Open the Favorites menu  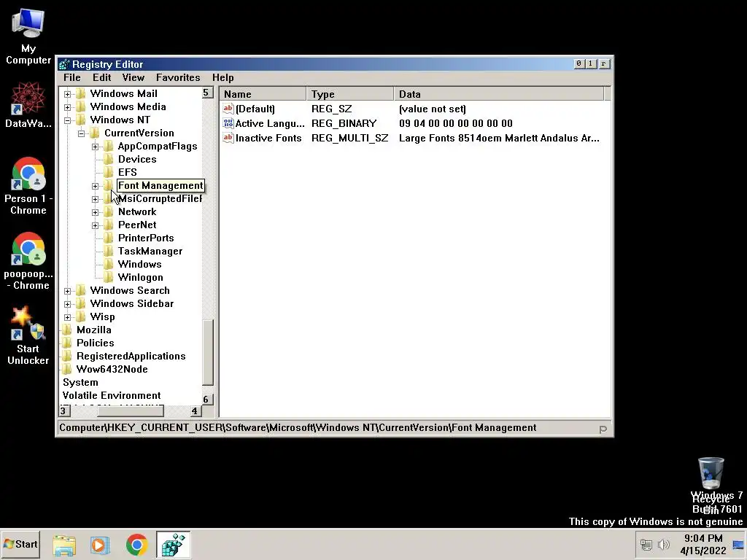coord(178,77)
